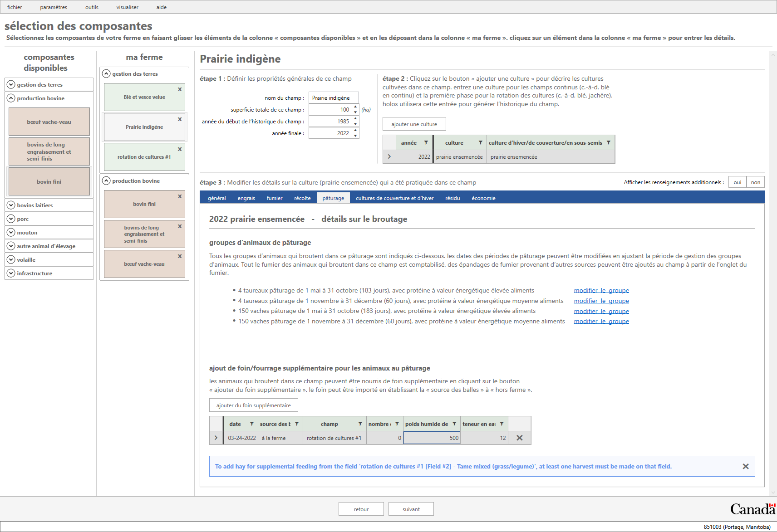Increase année finale value
The image size is (777, 532).
pyautogui.click(x=355, y=131)
